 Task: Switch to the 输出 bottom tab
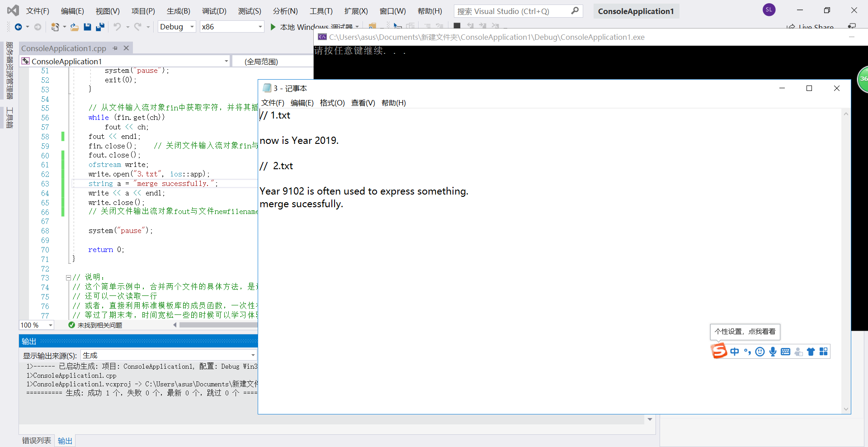(65, 441)
